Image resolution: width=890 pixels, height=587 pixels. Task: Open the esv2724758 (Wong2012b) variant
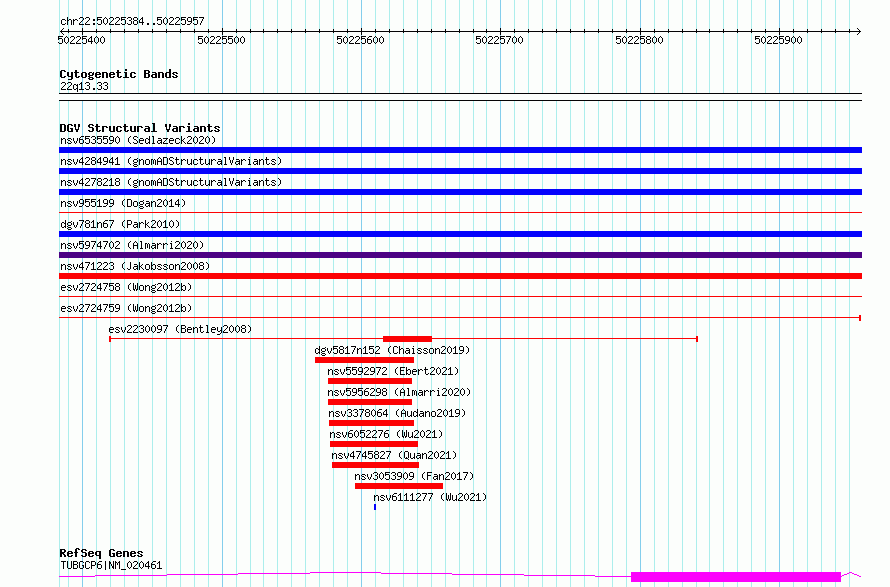point(126,287)
